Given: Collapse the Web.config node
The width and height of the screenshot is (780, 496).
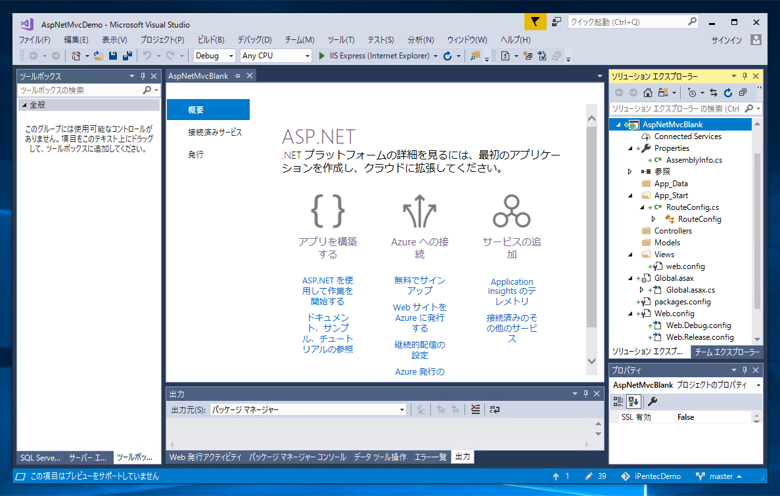Looking at the screenshot, I should click(x=630, y=314).
